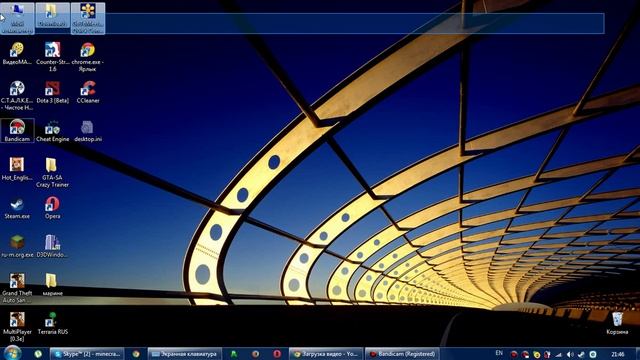Viewport: 640px width, 360px height.
Task: Select the Steam.exe desktop icon
Action: 17,208
